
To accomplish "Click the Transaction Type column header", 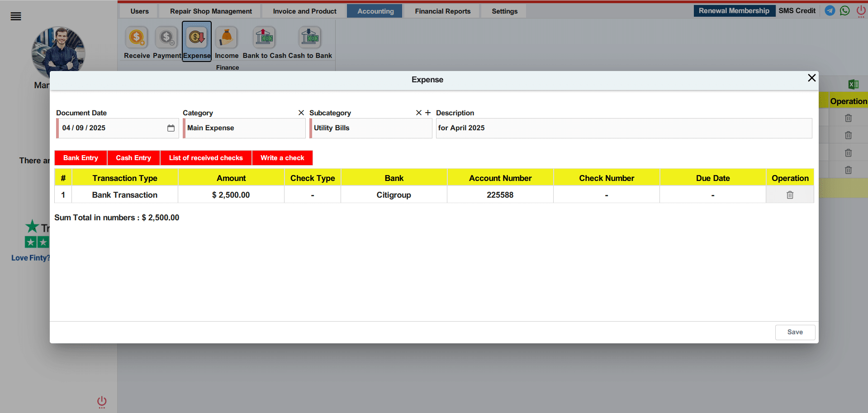I will pos(125,178).
